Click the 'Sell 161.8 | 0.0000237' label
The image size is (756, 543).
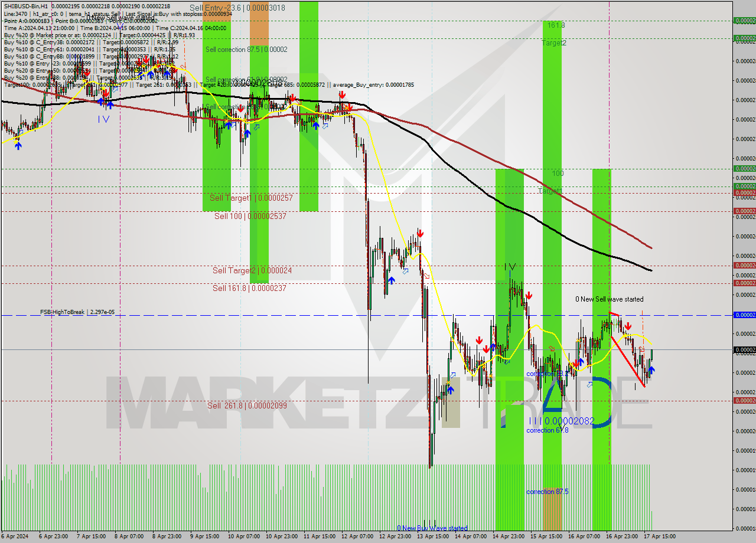[x=249, y=288]
